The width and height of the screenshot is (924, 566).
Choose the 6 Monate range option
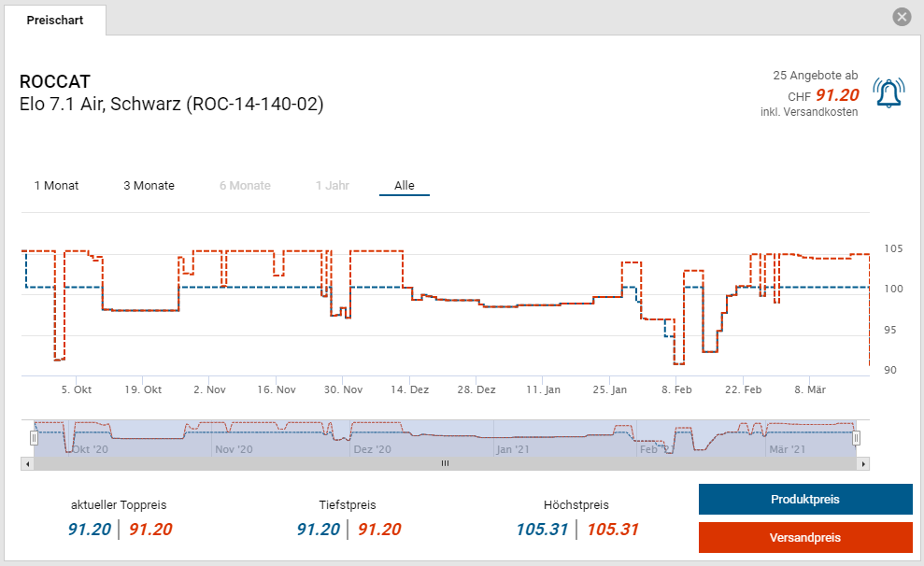(x=245, y=185)
